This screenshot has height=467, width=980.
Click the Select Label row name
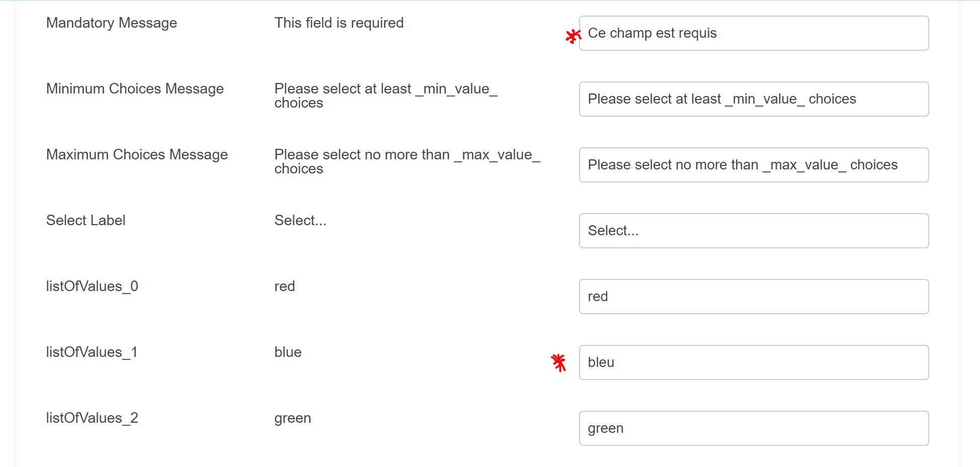(x=86, y=221)
